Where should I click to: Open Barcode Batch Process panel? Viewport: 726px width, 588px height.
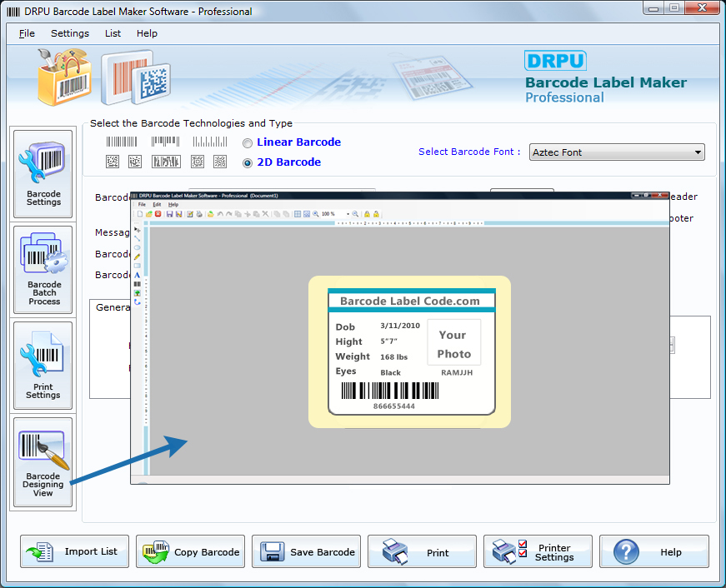click(43, 270)
